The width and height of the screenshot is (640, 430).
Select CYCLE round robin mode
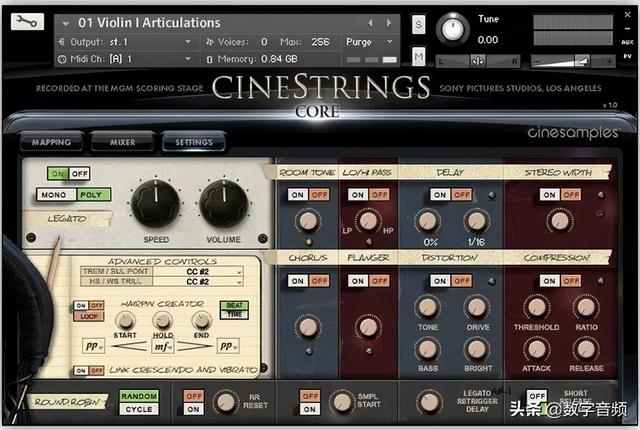tap(139, 409)
